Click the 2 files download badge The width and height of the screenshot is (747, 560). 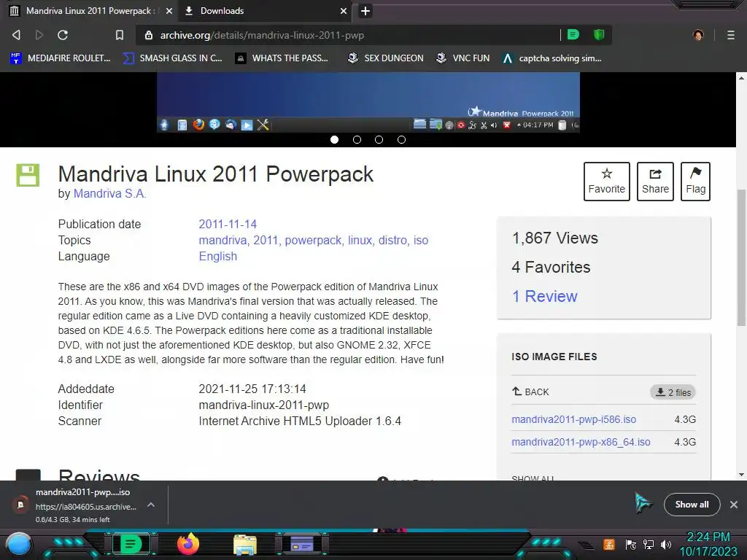[x=673, y=392]
